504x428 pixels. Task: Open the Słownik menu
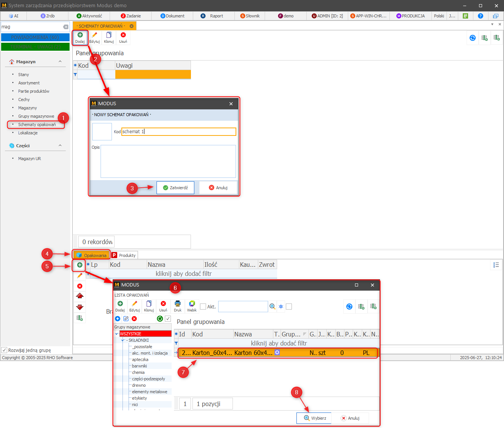(250, 16)
